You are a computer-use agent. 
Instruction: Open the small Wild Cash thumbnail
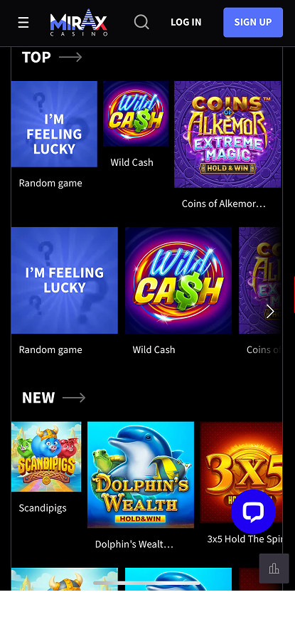click(136, 114)
